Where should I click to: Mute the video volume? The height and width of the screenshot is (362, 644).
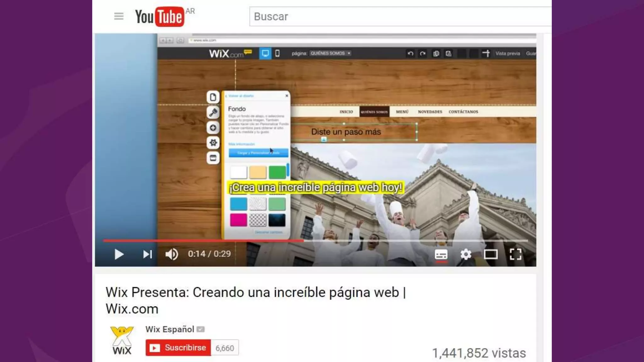(x=172, y=254)
